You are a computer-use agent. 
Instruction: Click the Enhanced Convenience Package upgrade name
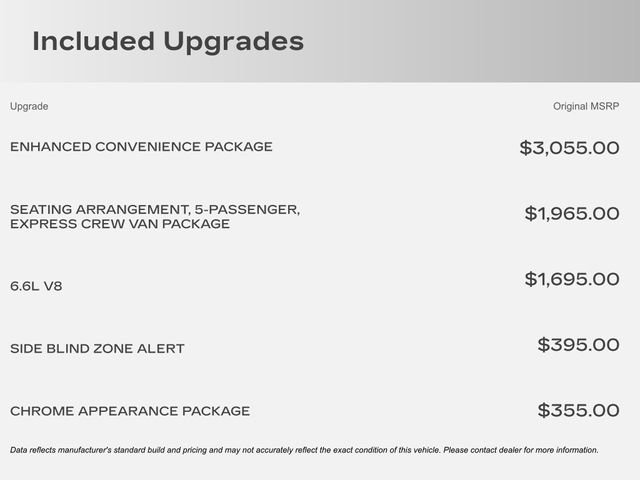click(141, 147)
